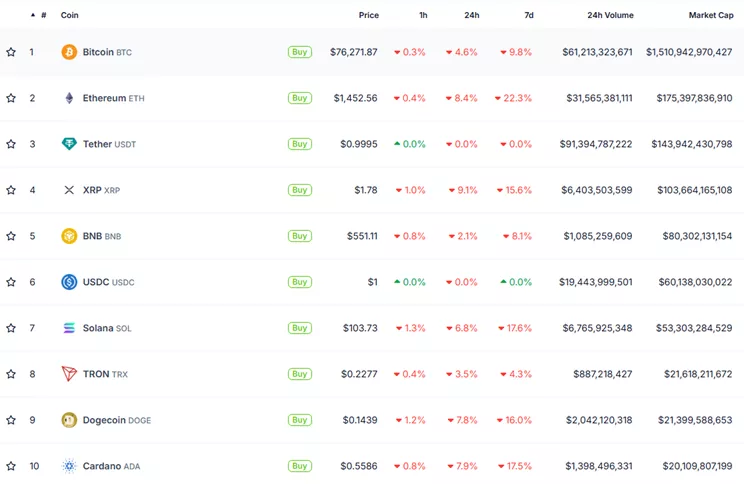Click the BNB coin logo icon
This screenshot has width=744, height=484.
[x=69, y=236]
